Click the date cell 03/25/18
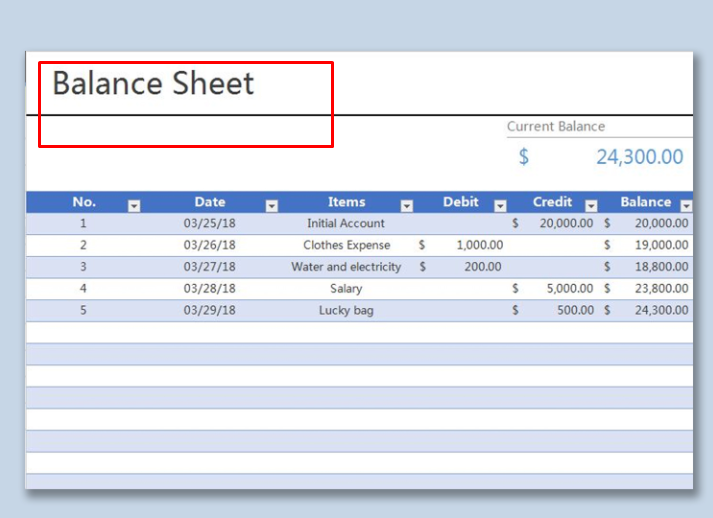 pos(209,224)
